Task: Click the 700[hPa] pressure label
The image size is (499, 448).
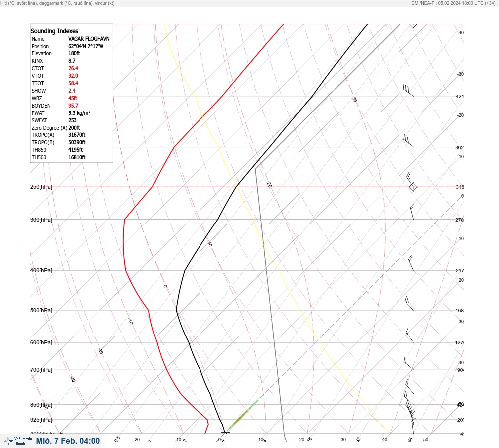Action: [x=41, y=370]
